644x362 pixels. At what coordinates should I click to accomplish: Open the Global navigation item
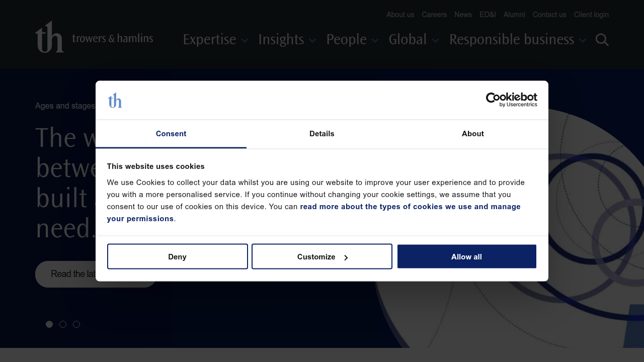coord(408,39)
